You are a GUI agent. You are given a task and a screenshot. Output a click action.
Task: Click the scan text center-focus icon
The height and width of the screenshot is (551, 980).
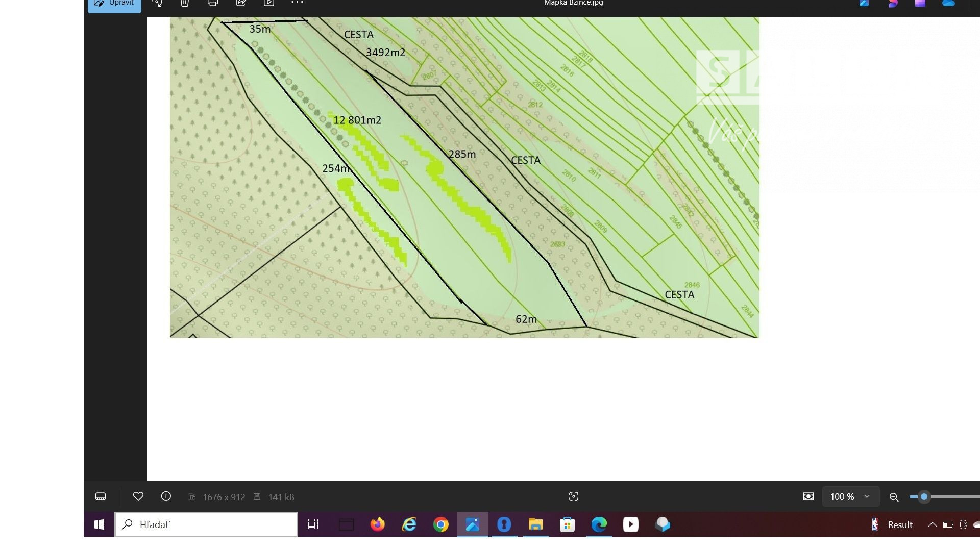(x=574, y=496)
